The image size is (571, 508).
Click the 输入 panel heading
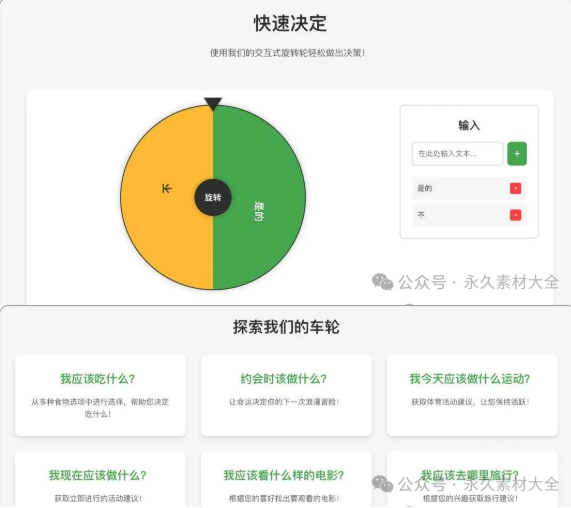pyautogui.click(x=469, y=126)
